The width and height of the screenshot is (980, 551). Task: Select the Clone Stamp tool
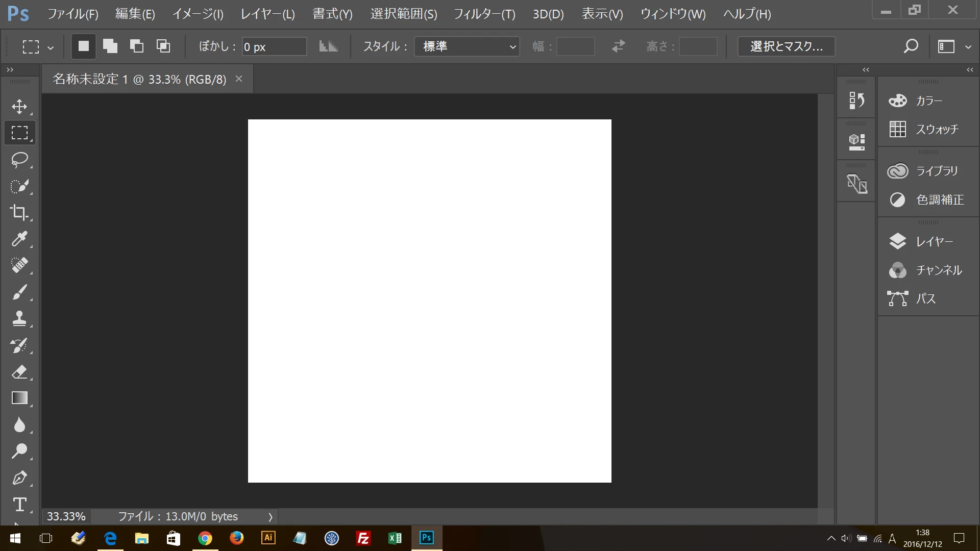tap(19, 318)
